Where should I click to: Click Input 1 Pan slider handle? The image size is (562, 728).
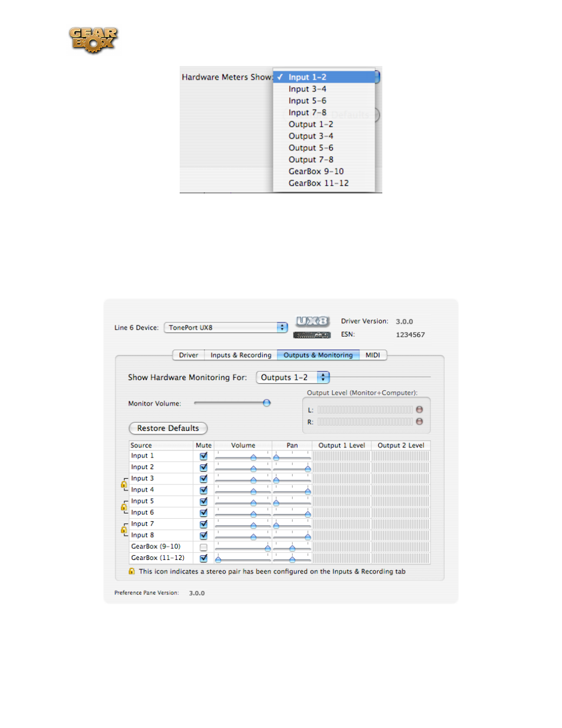click(x=276, y=457)
